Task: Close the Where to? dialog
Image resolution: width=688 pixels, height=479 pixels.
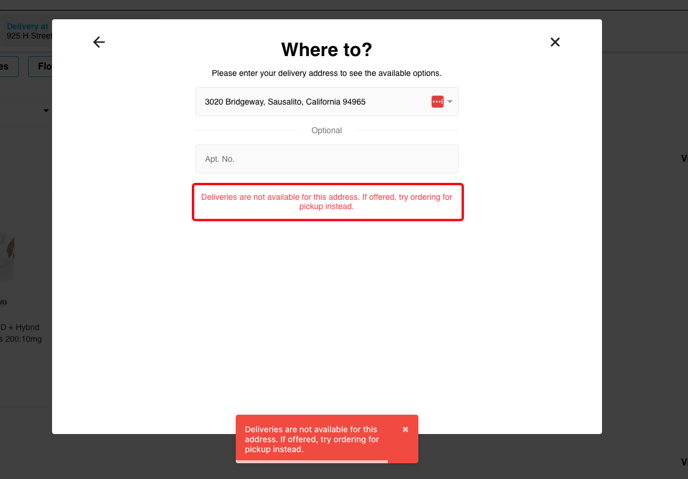Action: pos(555,42)
